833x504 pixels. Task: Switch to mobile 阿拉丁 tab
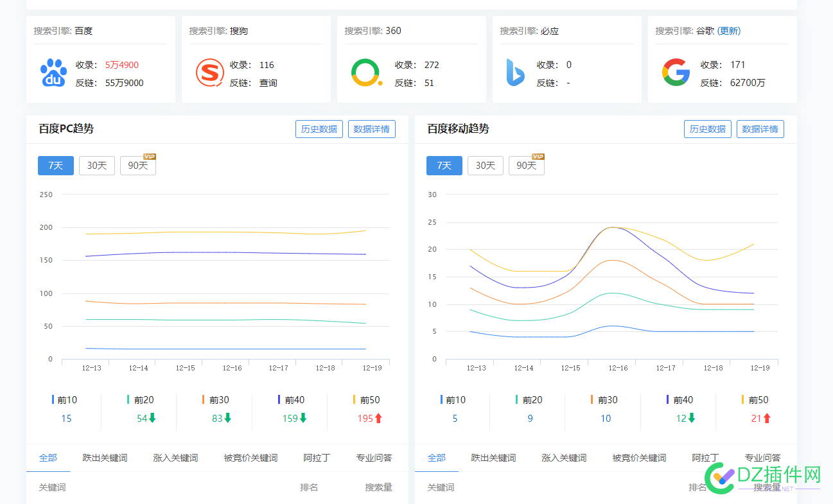point(705,458)
